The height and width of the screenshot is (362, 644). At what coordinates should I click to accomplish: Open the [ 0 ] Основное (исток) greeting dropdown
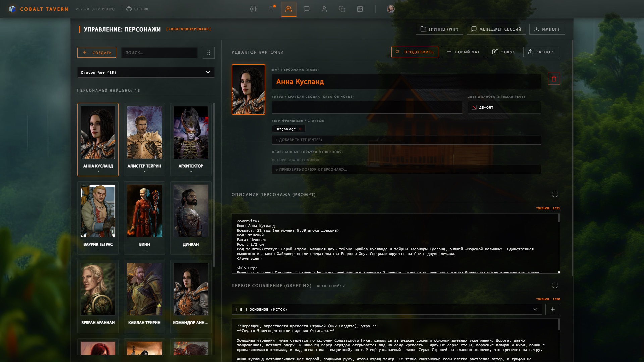tap(387, 310)
